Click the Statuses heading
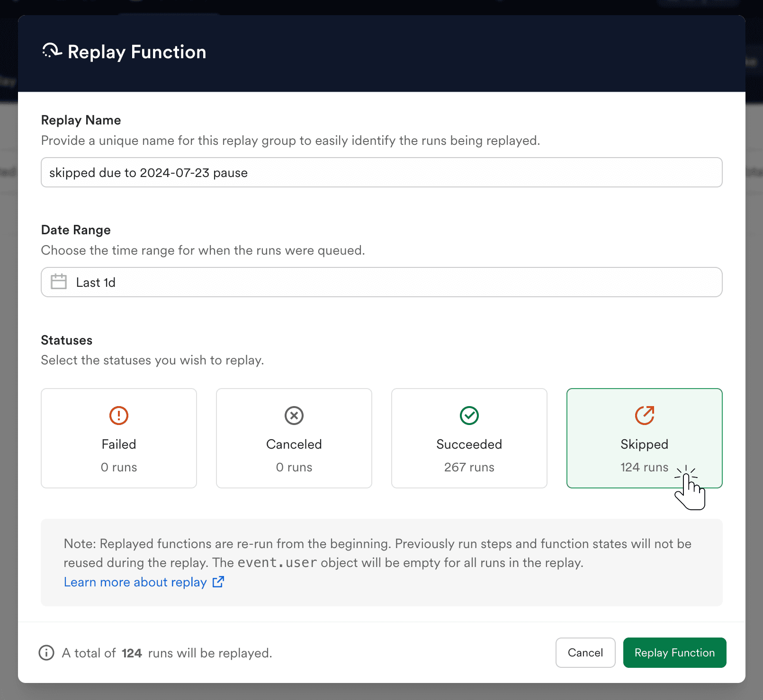The width and height of the screenshot is (763, 700). click(x=67, y=340)
